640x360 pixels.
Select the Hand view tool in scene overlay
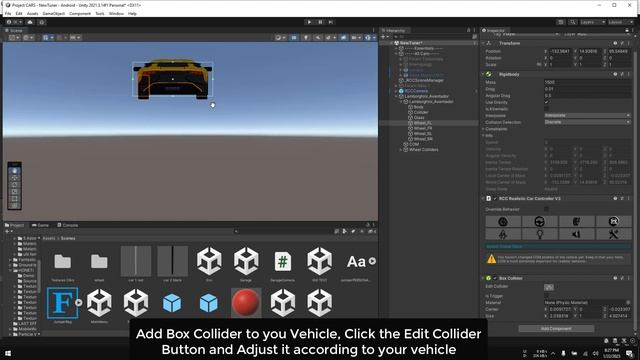coord(15,171)
